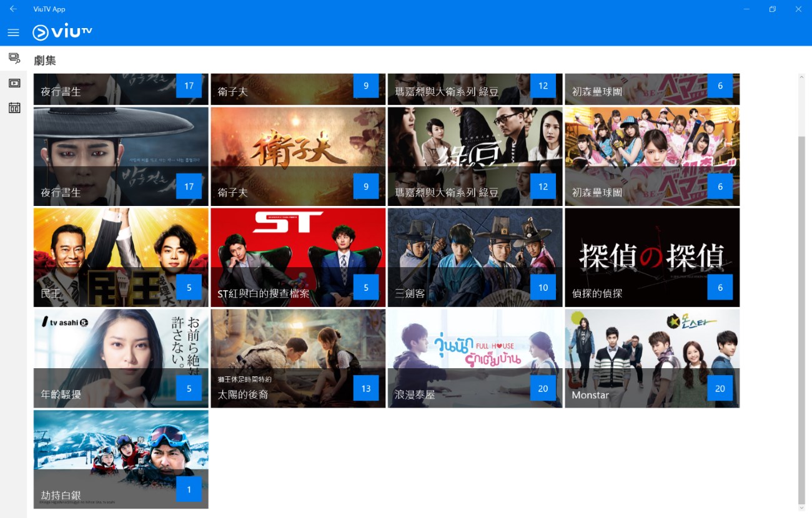Click the 太陽的後裔 title text
This screenshot has height=518, width=812.
(243, 394)
